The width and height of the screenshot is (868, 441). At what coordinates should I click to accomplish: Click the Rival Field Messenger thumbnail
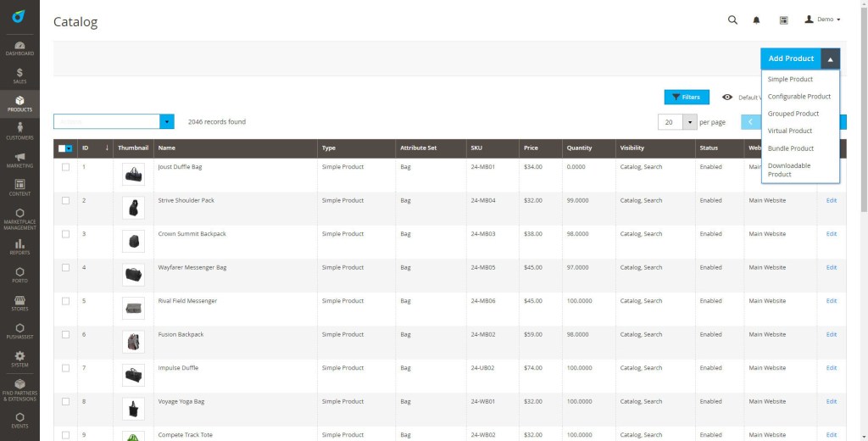click(x=133, y=309)
